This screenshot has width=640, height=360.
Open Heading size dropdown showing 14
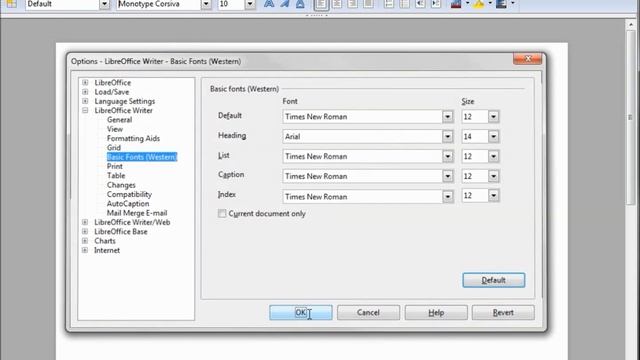pyautogui.click(x=493, y=136)
